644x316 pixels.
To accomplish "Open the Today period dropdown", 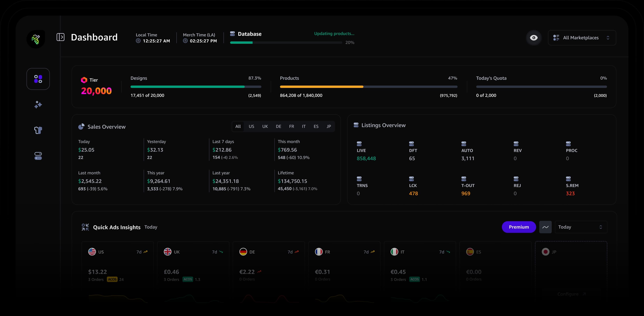I will (581, 227).
